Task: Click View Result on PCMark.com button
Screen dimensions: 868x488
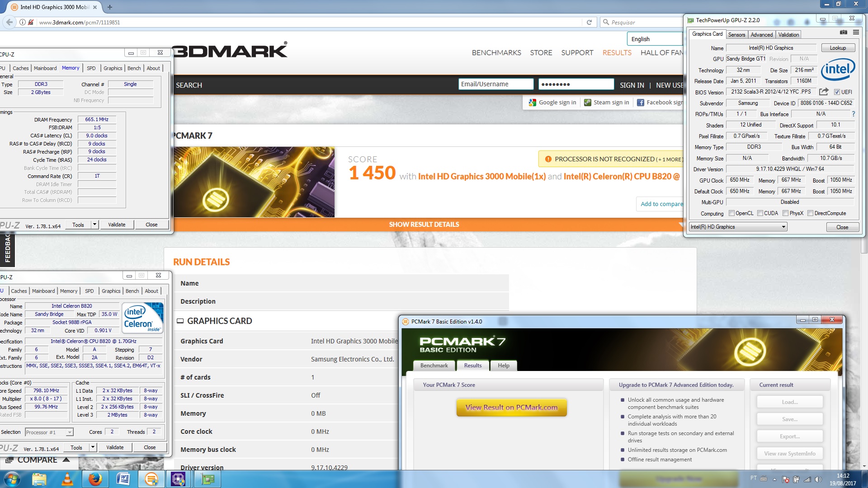Action: 511,407
